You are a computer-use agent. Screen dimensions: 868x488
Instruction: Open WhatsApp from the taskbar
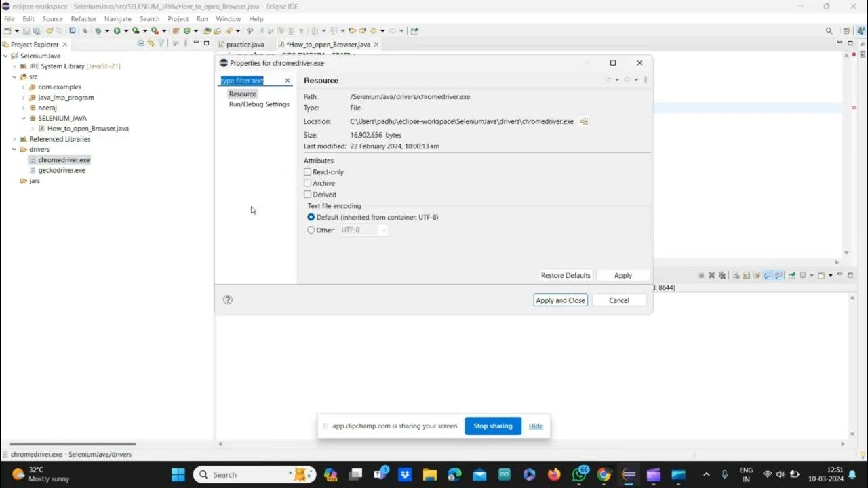click(x=579, y=474)
